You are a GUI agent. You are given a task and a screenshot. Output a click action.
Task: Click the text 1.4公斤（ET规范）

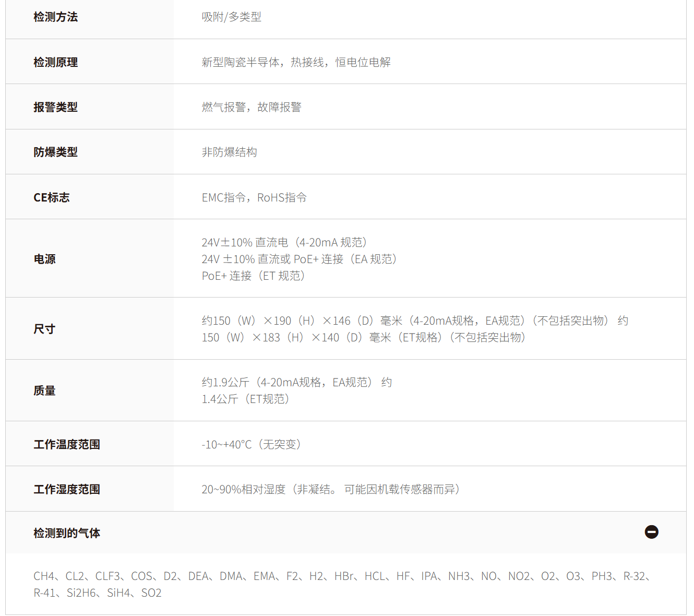pyautogui.click(x=246, y=399)
